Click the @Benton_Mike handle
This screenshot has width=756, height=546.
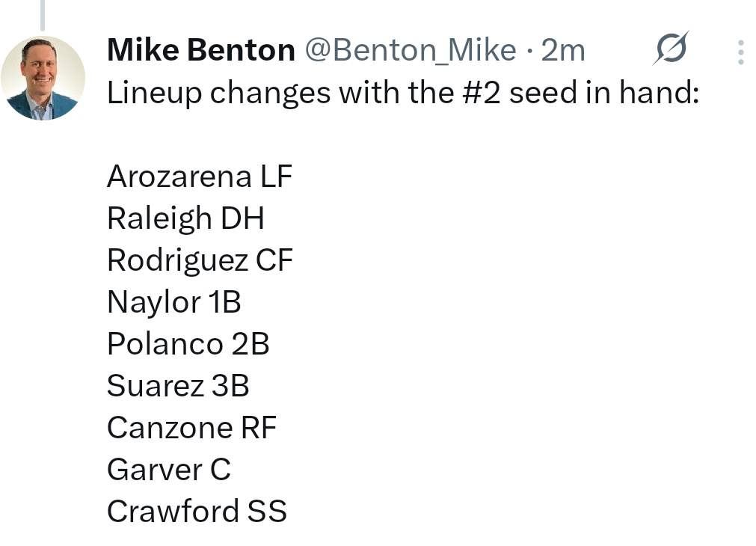(x=410, y=51)
